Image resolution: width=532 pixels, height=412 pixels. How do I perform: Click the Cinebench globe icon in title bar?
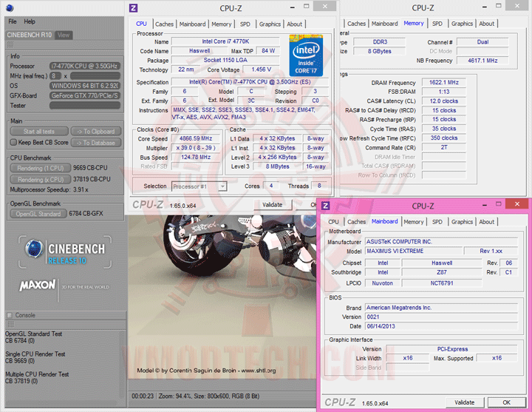tap(10, 7)
